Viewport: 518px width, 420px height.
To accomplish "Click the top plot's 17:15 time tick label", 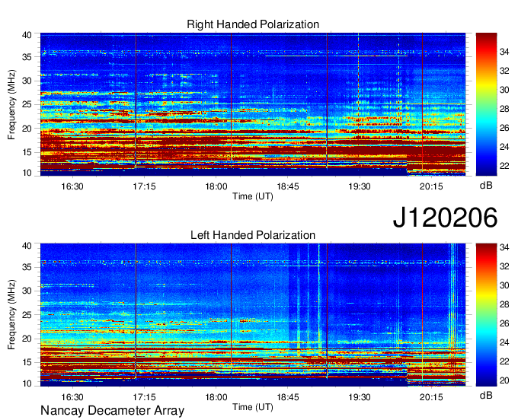I will coord(144,186).
